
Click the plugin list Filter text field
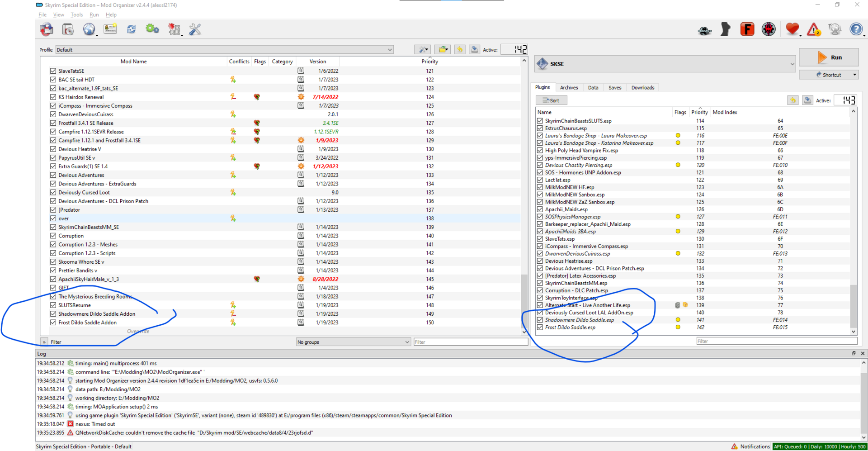776,341
